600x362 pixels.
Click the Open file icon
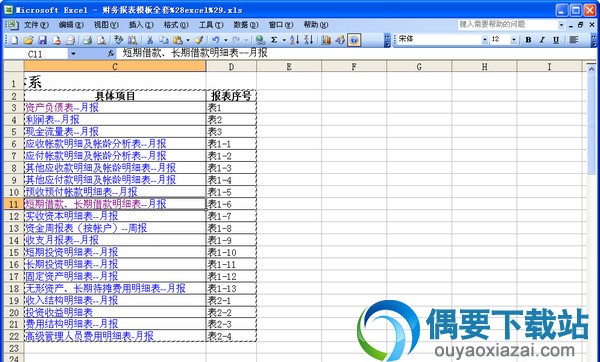(28, 40)
